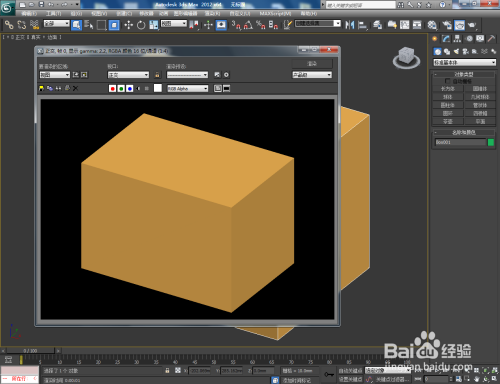Click the Cylinder (圆柱体) button

point(448,105)
